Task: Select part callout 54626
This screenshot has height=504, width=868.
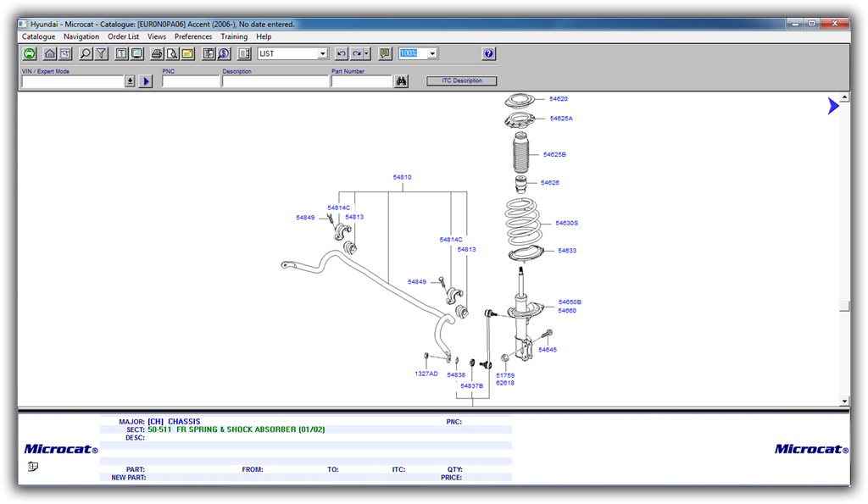Action: pyautogui.click(x=549, y=183)
